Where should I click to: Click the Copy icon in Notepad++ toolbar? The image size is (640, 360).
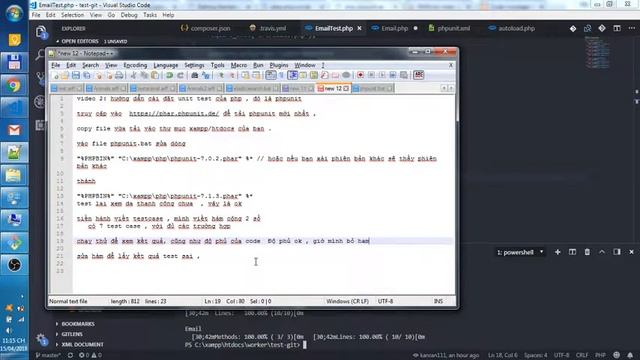pyautogui.click(x=144, y=76)
